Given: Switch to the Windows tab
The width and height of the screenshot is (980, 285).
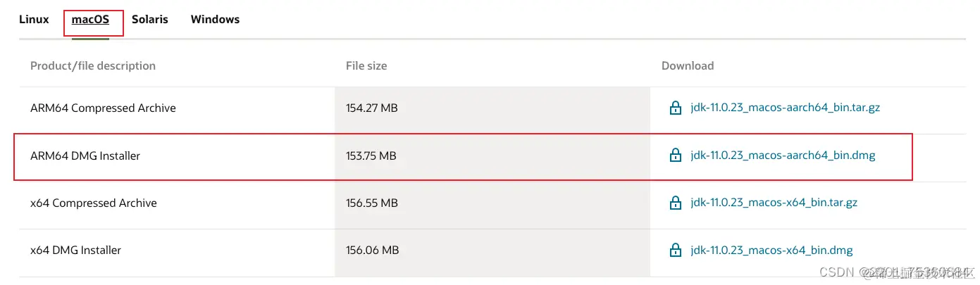Looking at the screenshot, I should tap(215, 20).
